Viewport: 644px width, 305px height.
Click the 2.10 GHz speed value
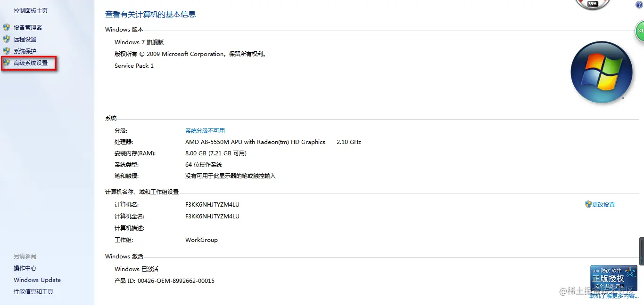[x=349, y=142]
